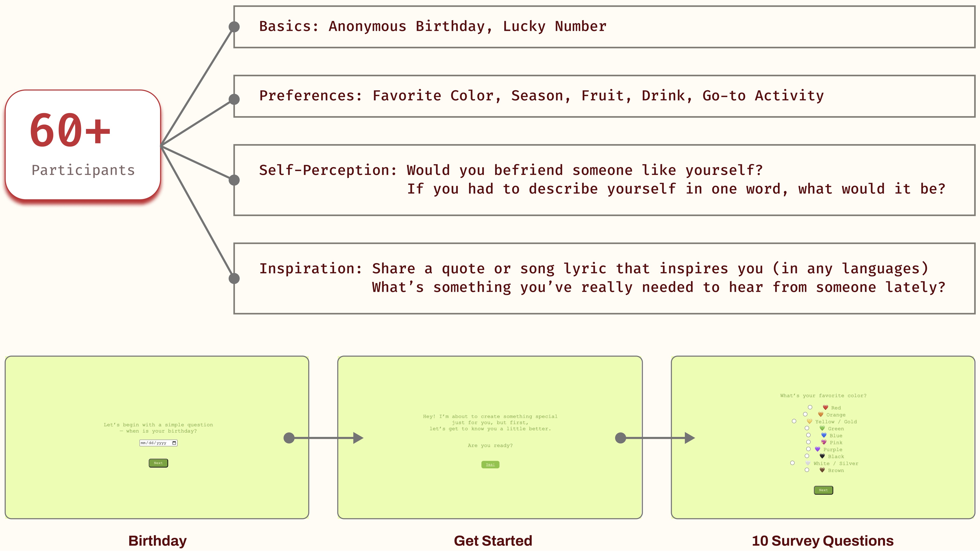Viewport: 980px width, 556px height.
Task: Select the Red radio button
Action: click(810, 408)
